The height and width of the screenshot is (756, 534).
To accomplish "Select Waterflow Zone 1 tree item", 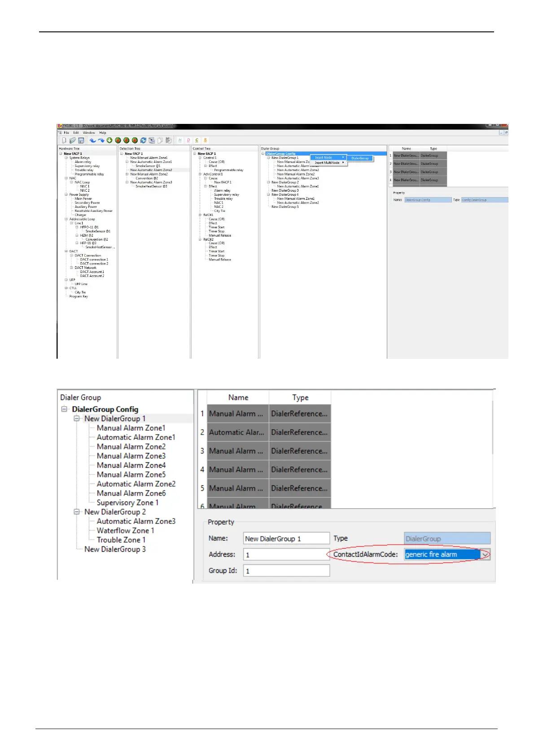I will [x=125, y=531].
